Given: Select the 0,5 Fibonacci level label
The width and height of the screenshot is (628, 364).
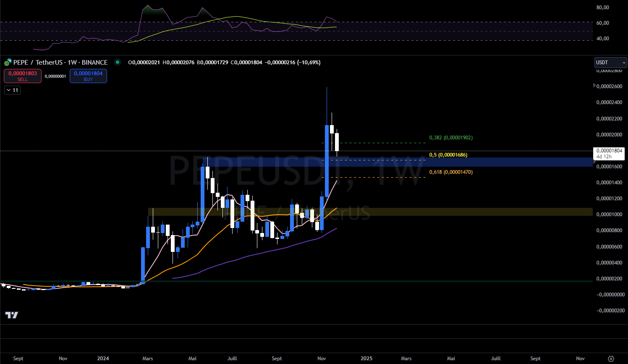Looking at the screenshot, I should pos(448,155).
